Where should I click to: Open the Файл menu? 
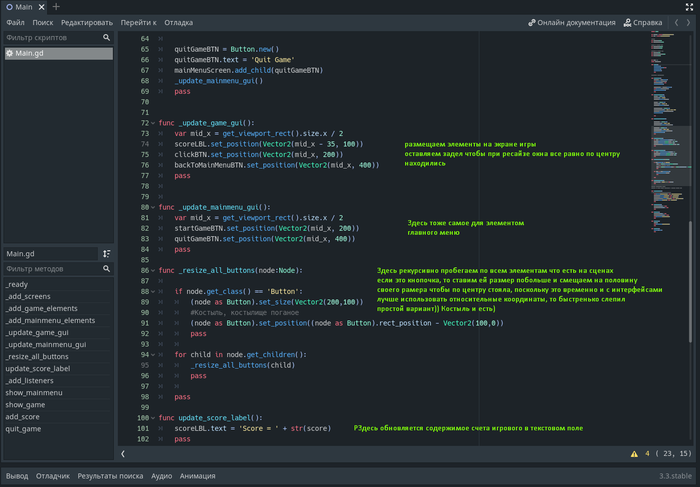coord(15,22)
